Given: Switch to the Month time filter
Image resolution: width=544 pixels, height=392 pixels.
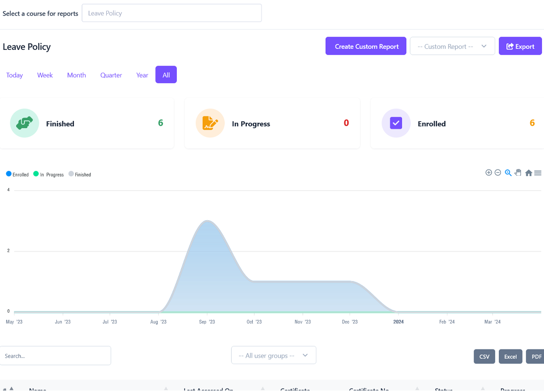Looking at the screenshot, I should coord(76,75).
